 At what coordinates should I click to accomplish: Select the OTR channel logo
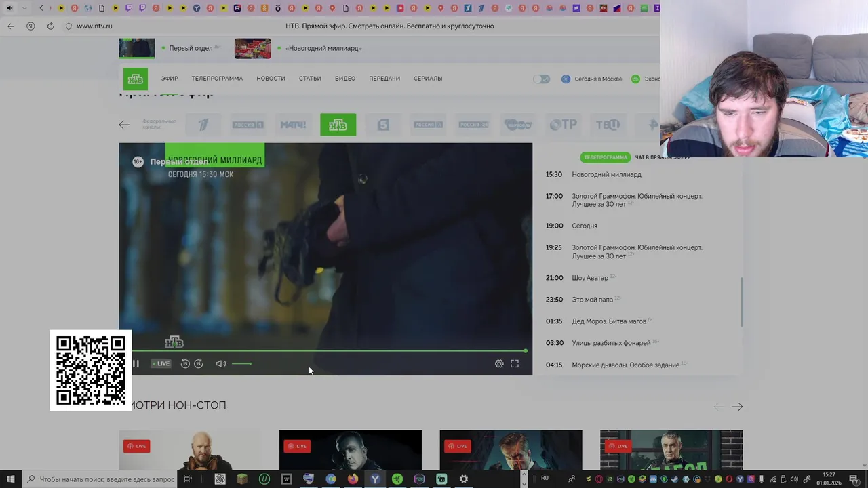coord(564,125)
